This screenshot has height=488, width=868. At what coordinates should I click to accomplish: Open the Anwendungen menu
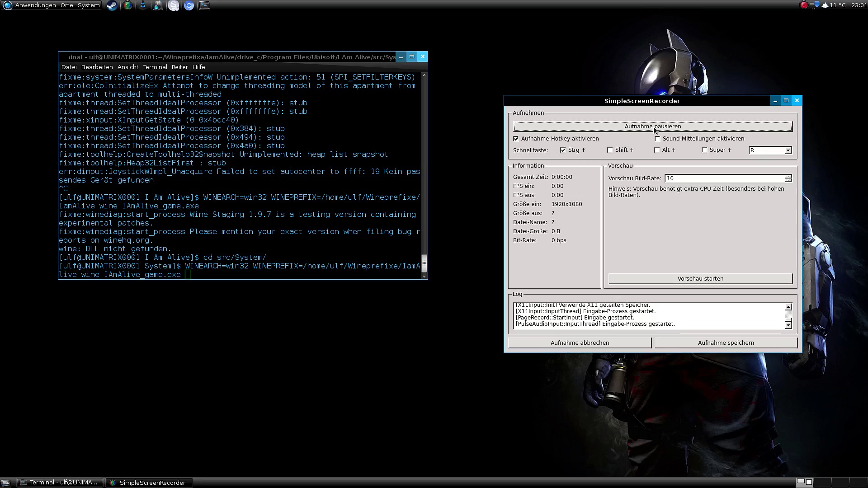pos(35,5)
